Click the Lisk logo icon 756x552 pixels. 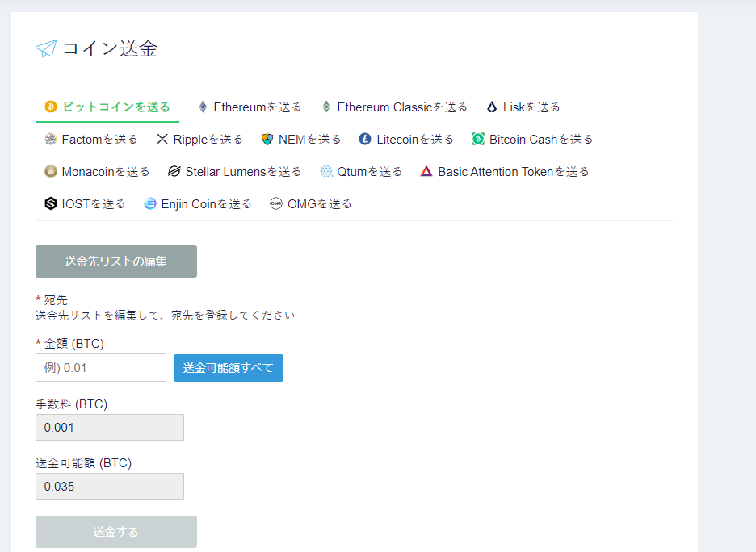[x=492, y=107]
